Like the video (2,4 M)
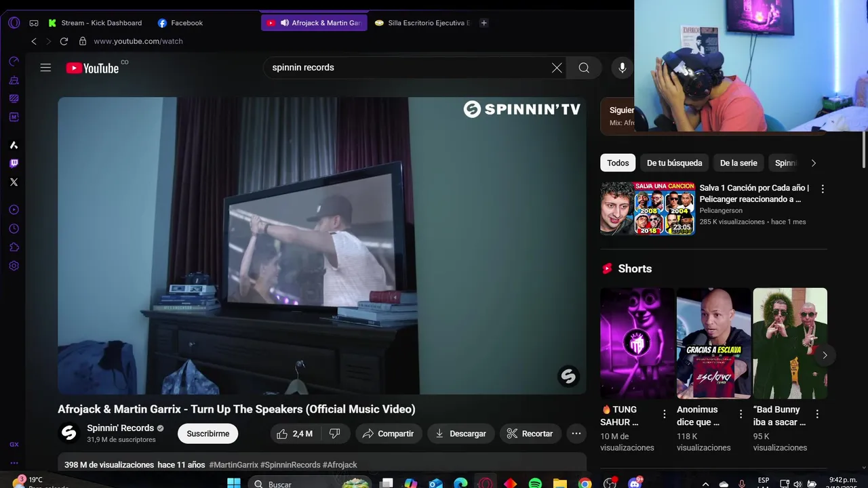Image resolution: width=868 pixels, height=488 pixels. [296, 434]
